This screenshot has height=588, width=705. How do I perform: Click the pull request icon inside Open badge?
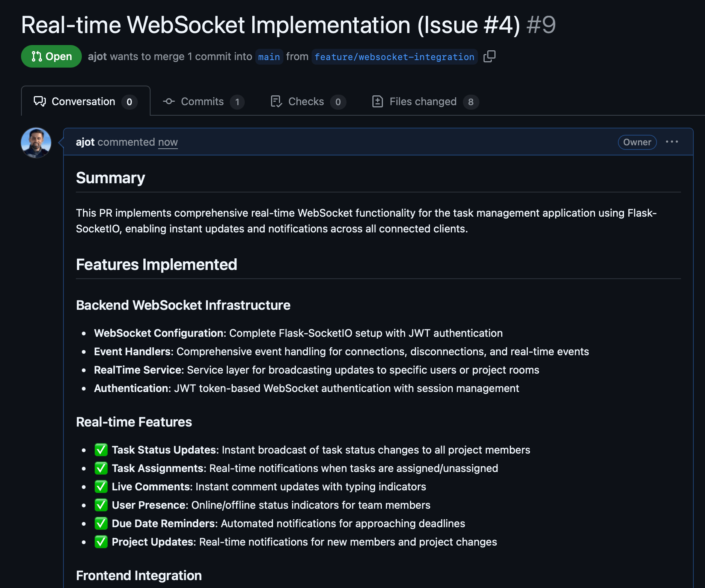36,56
